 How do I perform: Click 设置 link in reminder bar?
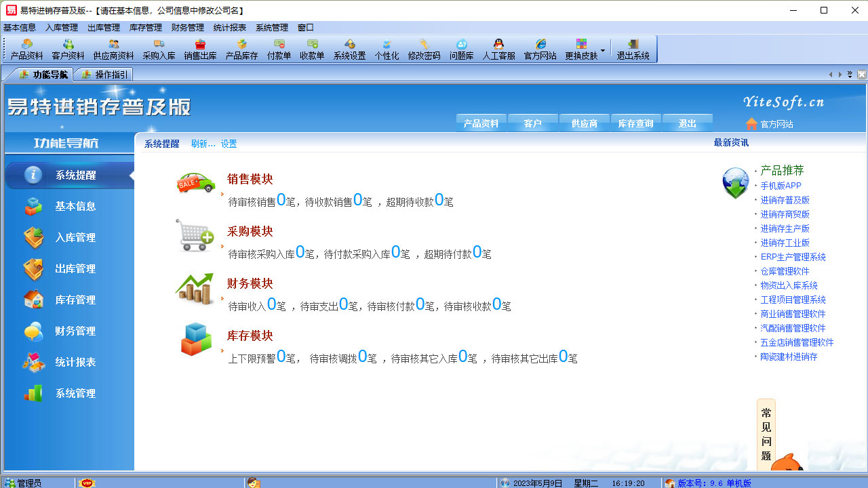tap(229, 144)
